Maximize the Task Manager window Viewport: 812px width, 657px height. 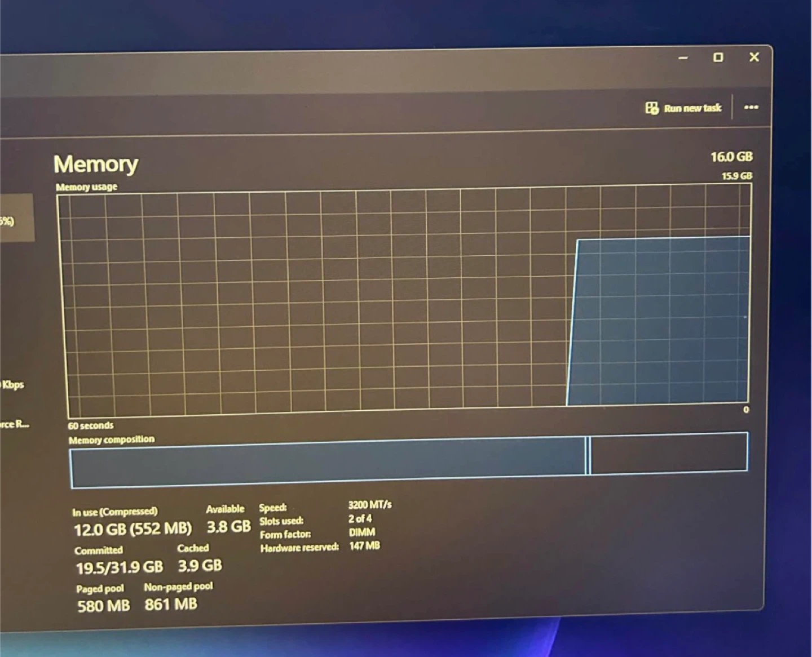pyautogui.click(x=718, y=57)
